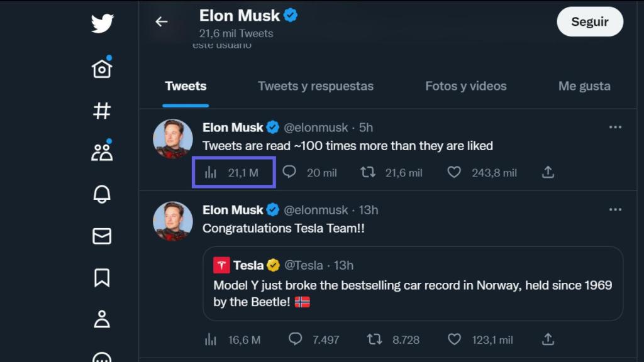
Task: Open more options on the first tweet
Action: (x=615, y=126)
